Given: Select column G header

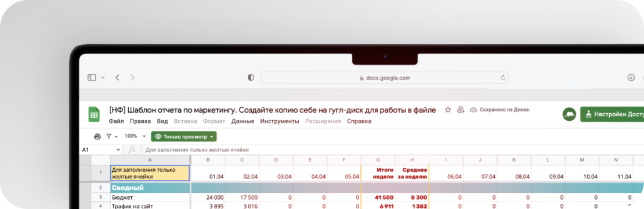Looking at the screenshot, I should 378,160.
